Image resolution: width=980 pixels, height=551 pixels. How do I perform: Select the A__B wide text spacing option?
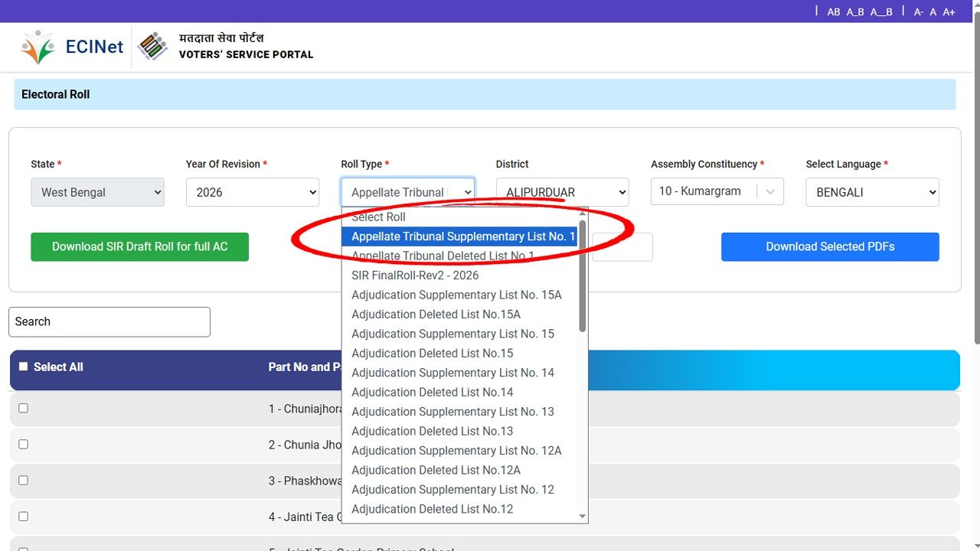pyautogui.click(x=880, y=11)
